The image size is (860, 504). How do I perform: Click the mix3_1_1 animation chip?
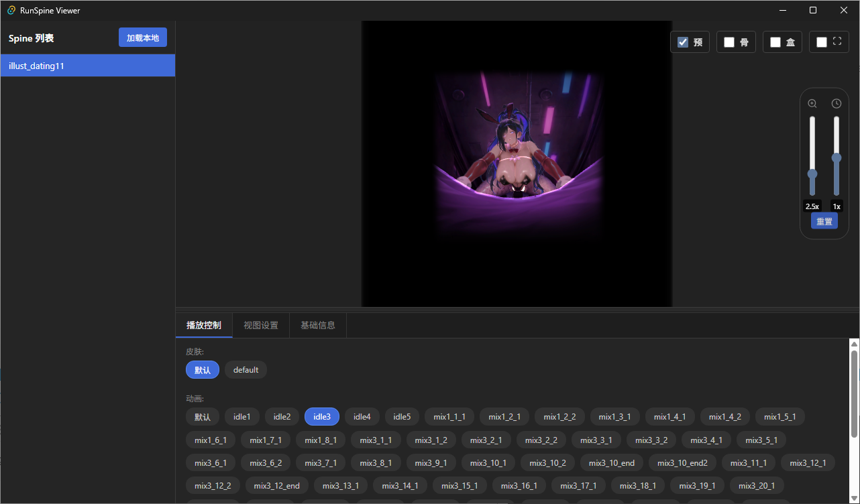point(376,440)
